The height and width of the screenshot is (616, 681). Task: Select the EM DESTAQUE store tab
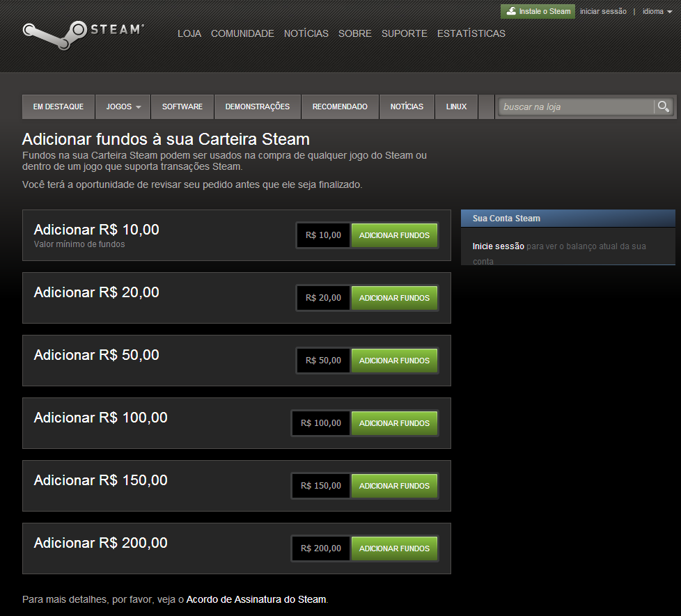point(58,106)
